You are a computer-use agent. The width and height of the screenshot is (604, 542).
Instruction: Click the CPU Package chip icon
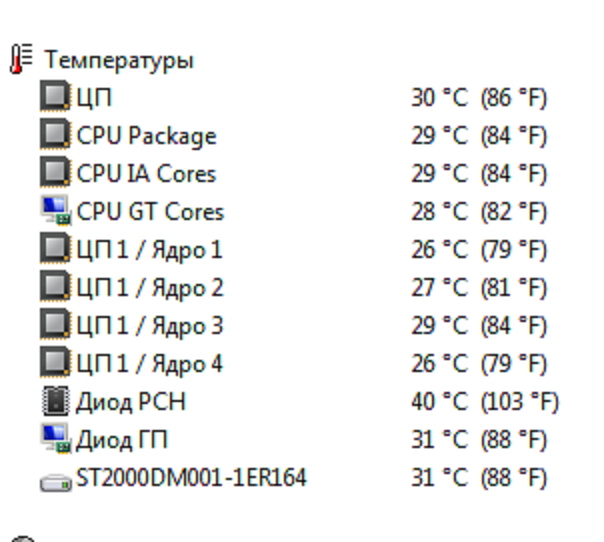coord(55,134)
